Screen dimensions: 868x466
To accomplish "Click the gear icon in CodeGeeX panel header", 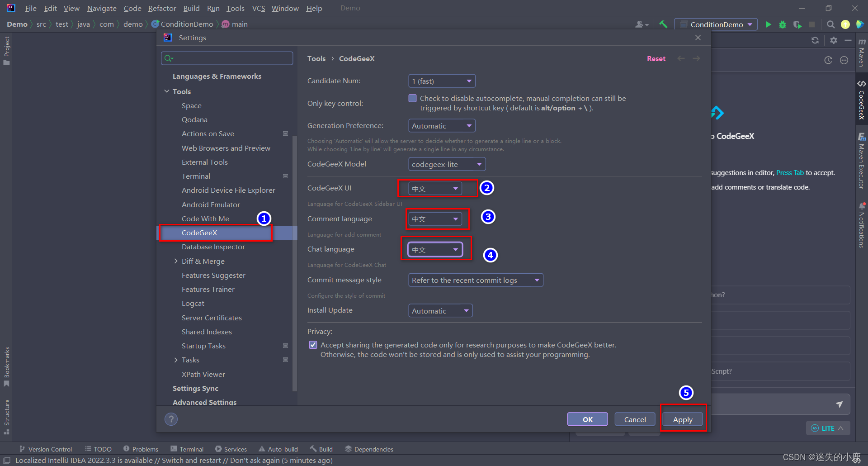I will point(834,40).
